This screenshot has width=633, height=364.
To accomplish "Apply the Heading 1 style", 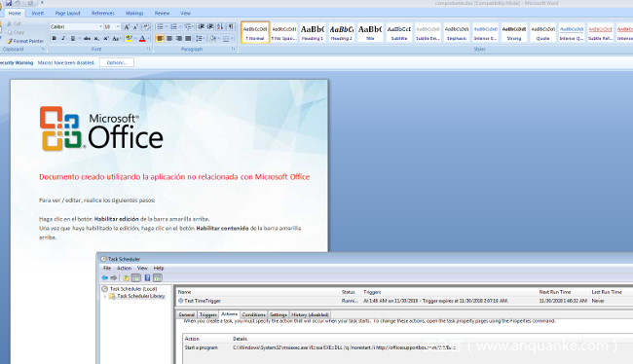I will click(x=313, y=33).
